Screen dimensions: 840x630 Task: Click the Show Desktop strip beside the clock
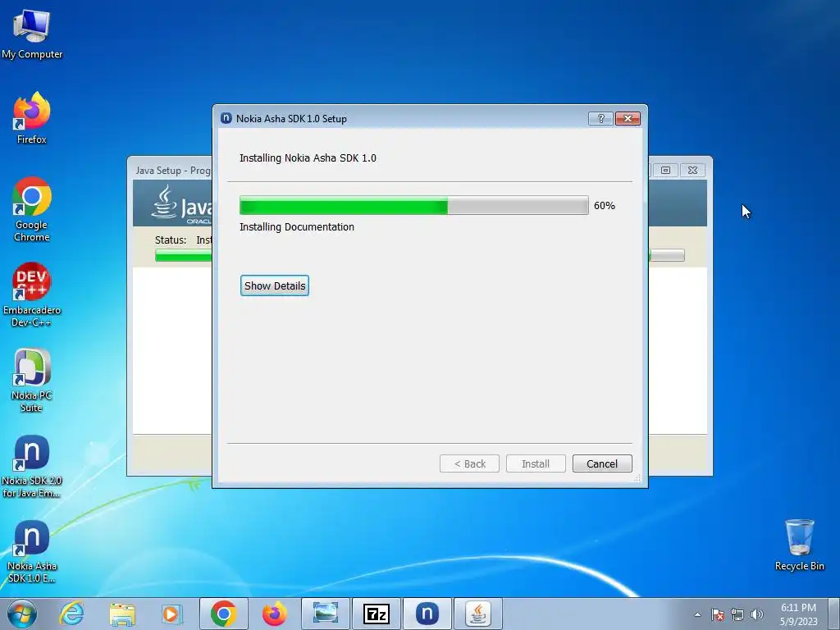click(x=834, y=614)
